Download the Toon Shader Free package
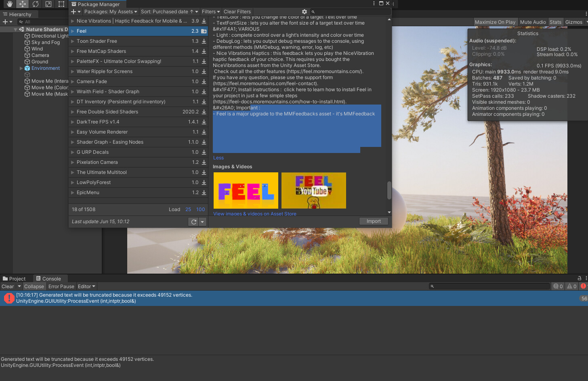 [203, 41]
